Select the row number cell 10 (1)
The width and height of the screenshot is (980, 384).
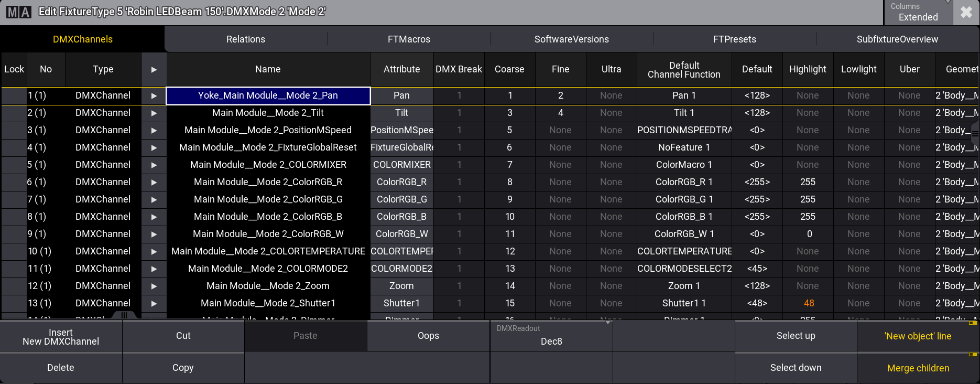pyautogui.click(x=46, y=251)
